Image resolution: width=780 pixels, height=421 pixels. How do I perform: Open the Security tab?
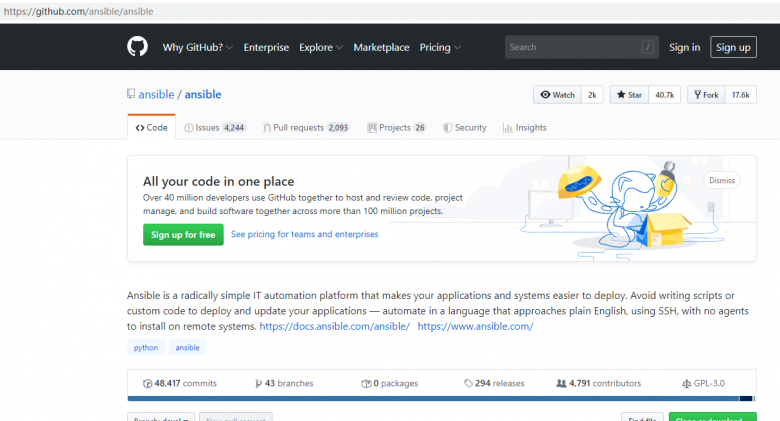coord(465,128)
